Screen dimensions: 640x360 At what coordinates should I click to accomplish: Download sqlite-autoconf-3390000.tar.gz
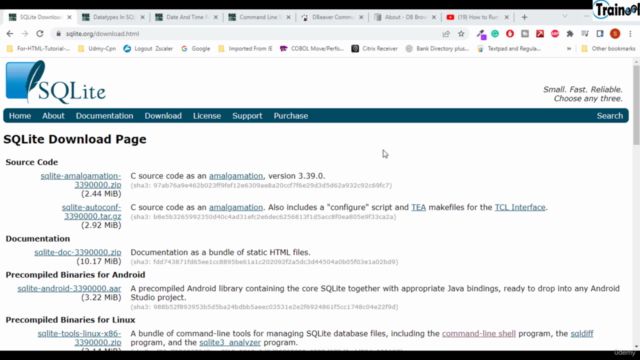coord(92,212)
